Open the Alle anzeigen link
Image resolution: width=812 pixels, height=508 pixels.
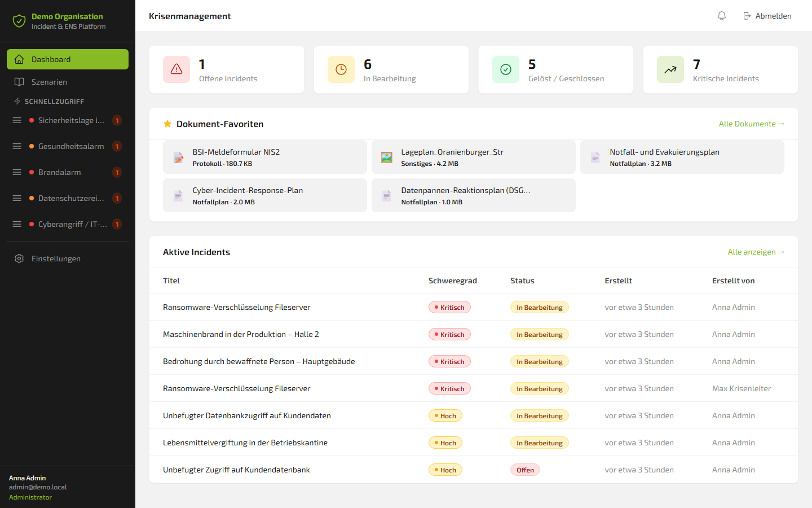tap(756, 252)
